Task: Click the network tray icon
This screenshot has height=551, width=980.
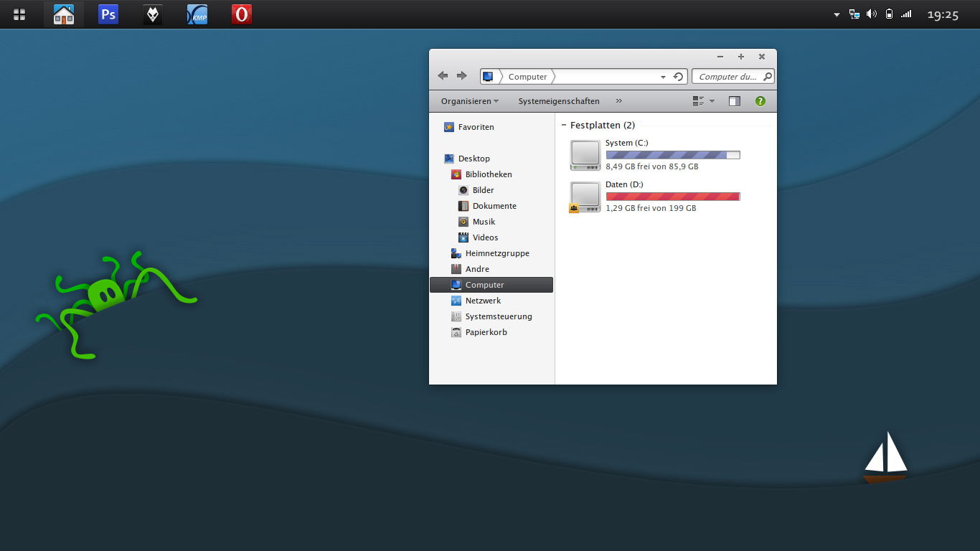Action: 854,14
